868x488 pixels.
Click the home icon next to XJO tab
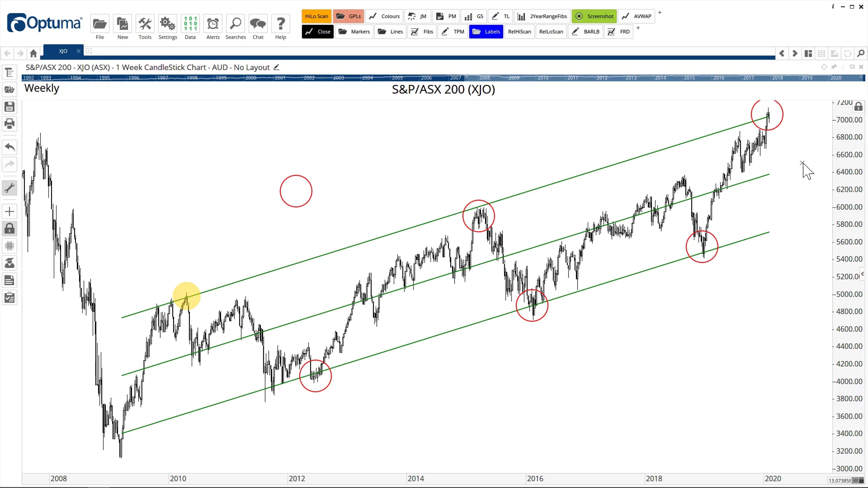click(33, 53)
